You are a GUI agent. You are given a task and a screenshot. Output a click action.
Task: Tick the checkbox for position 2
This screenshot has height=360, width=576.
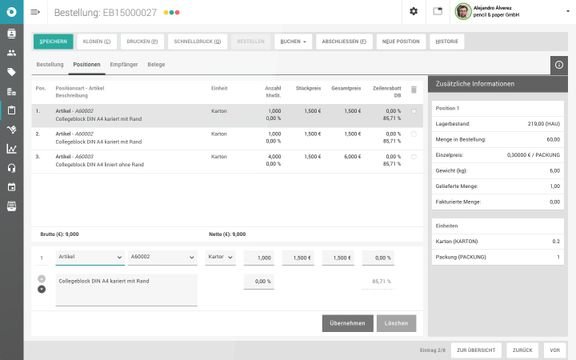[414, 134]
